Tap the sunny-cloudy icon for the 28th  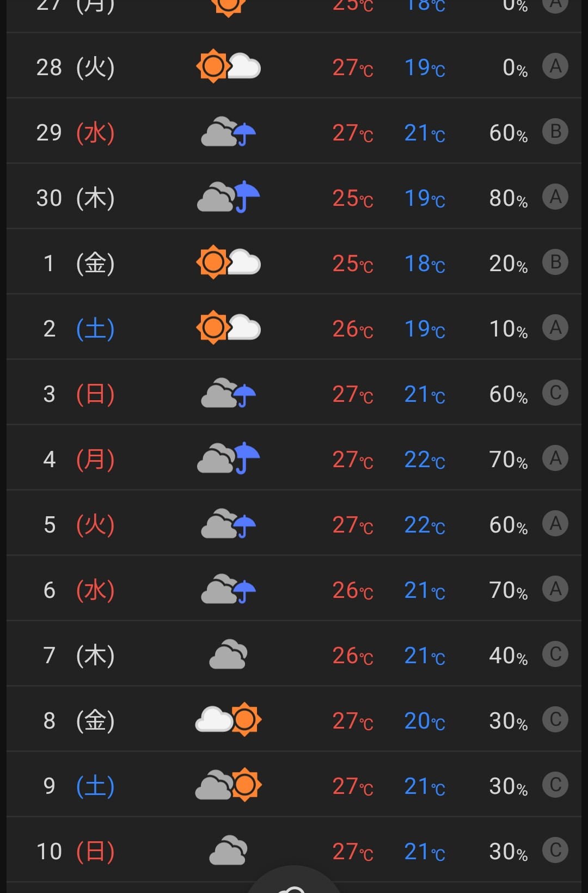228,66
